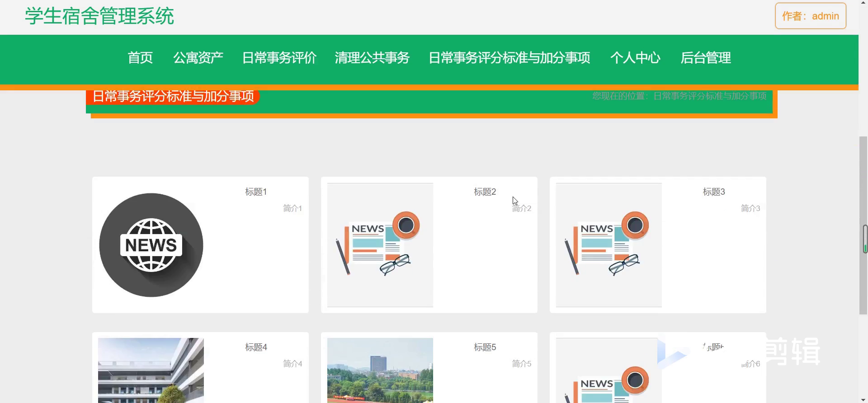The image size is (868, 403).
Task: Click the 标题2 title text
Action: [485, 192]
